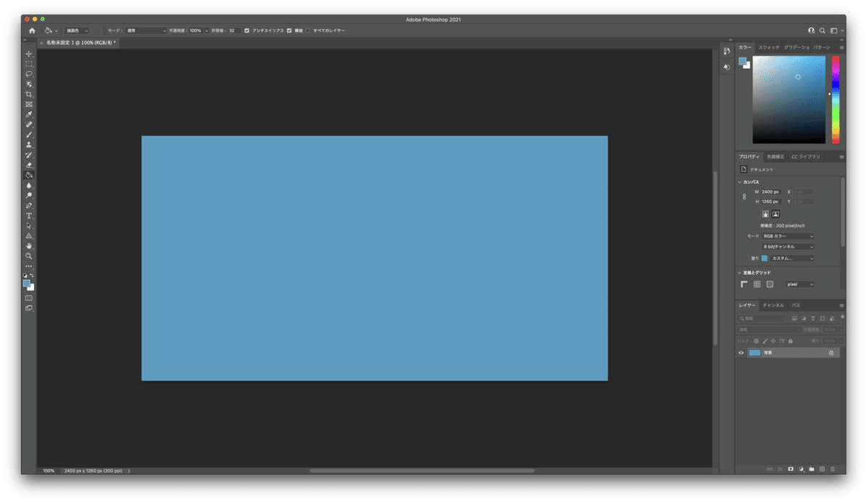This screenshot has height=503, width=868.
Task: Switch to the グラデーション tab
Action: 796,47
